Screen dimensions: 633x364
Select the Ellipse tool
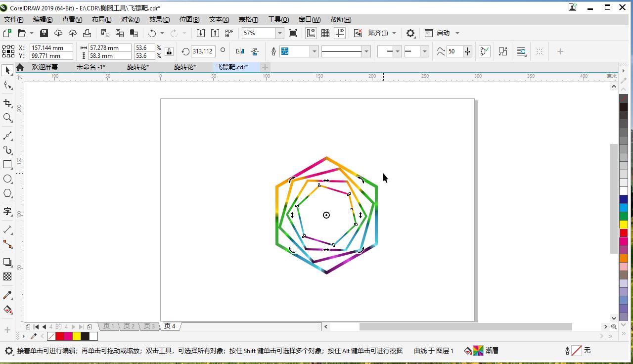[x=7, y=179]
